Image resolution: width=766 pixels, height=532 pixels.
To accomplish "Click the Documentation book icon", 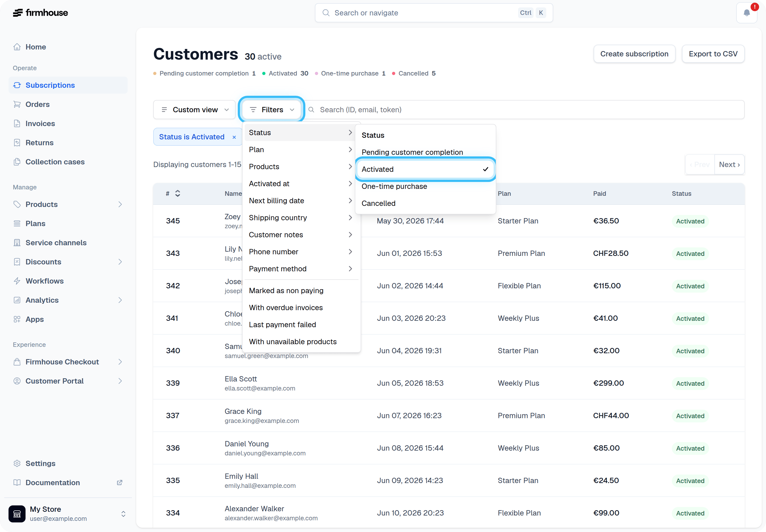I will (x=17, y=483).
